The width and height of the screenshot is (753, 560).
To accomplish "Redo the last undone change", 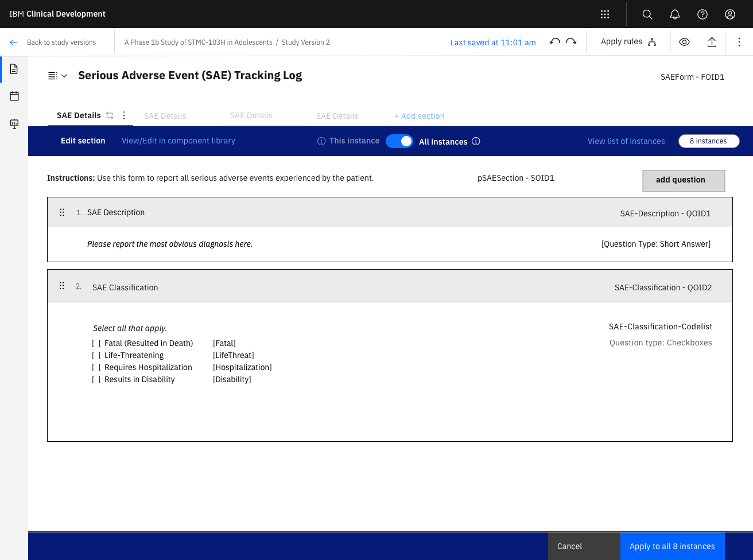I will point(571,42).
